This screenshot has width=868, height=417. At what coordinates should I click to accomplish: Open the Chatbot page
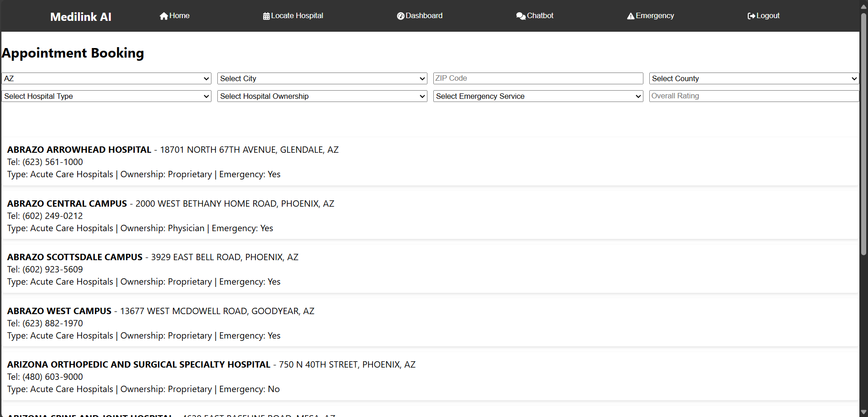[x=535, y=16]
